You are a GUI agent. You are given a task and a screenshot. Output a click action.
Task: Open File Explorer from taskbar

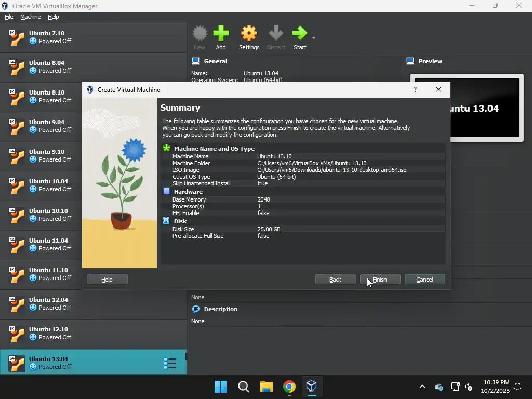(x=267, y=386)
